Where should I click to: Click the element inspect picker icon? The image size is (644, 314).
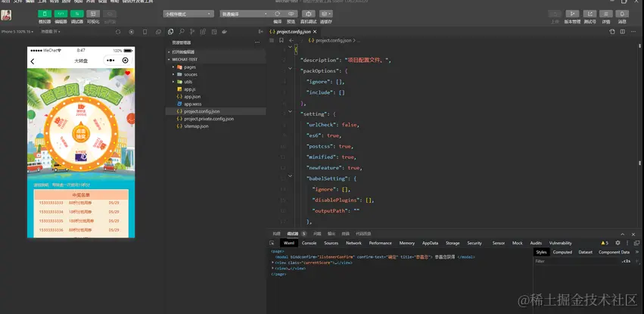click(x=272, y=243)
